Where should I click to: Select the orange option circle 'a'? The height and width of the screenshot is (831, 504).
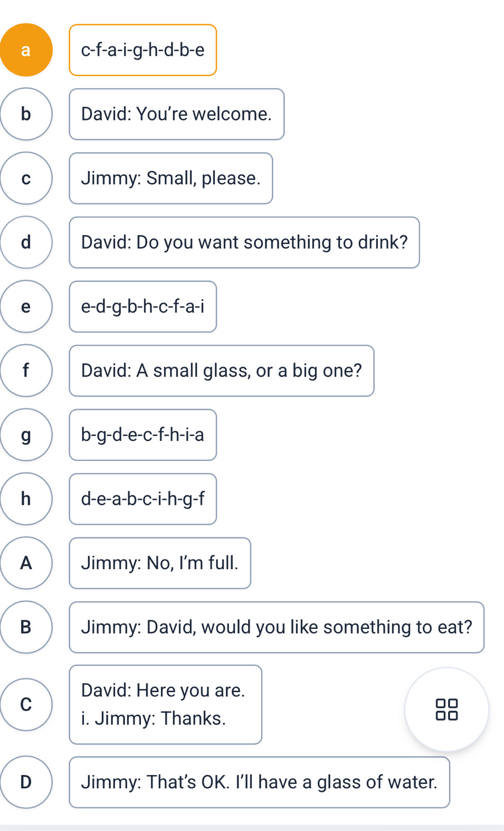click(26, 50)
